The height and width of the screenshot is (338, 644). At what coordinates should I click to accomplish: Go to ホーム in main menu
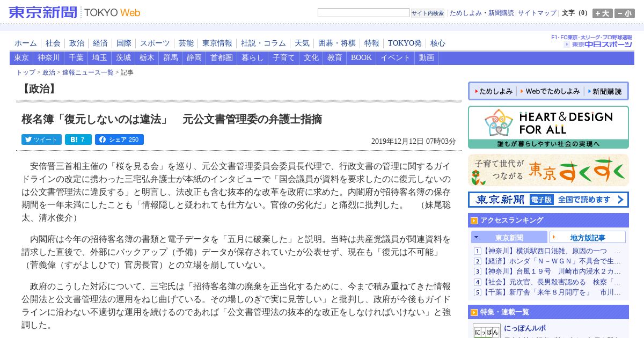pyautogui.click(x=26, y=43)
